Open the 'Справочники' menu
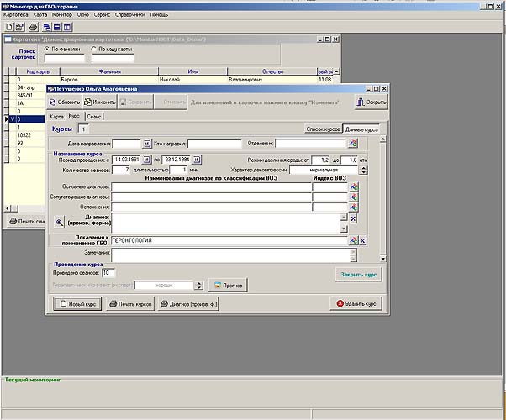 (130, 15)
